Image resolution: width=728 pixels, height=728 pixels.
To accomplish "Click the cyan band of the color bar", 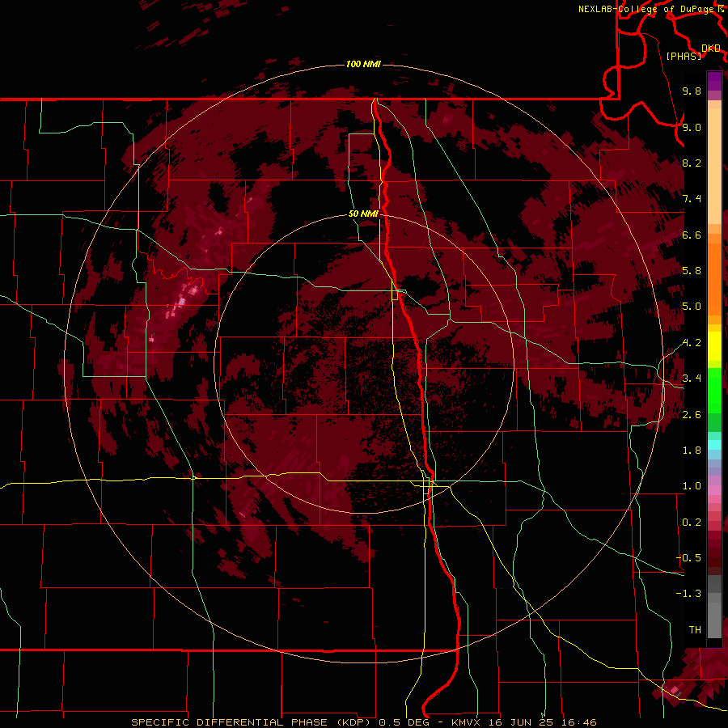I will click(x=714, y=445).
